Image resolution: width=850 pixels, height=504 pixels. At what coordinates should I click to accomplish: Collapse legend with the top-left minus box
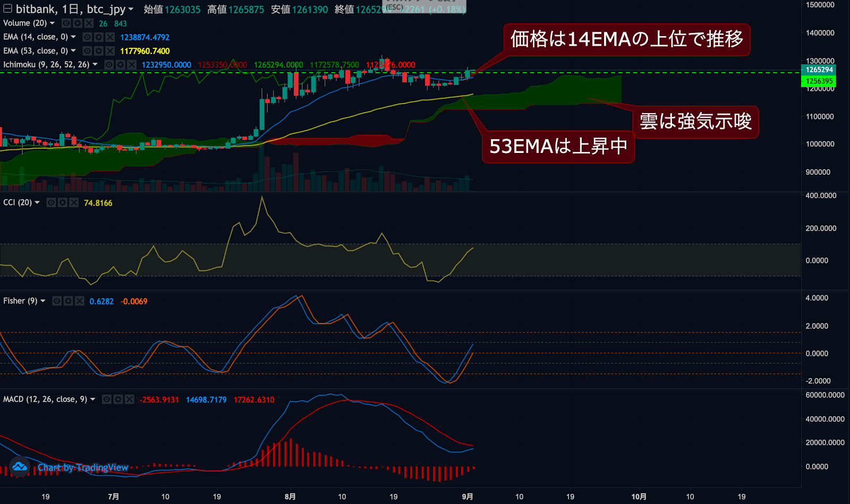click(x=7, y=9)
